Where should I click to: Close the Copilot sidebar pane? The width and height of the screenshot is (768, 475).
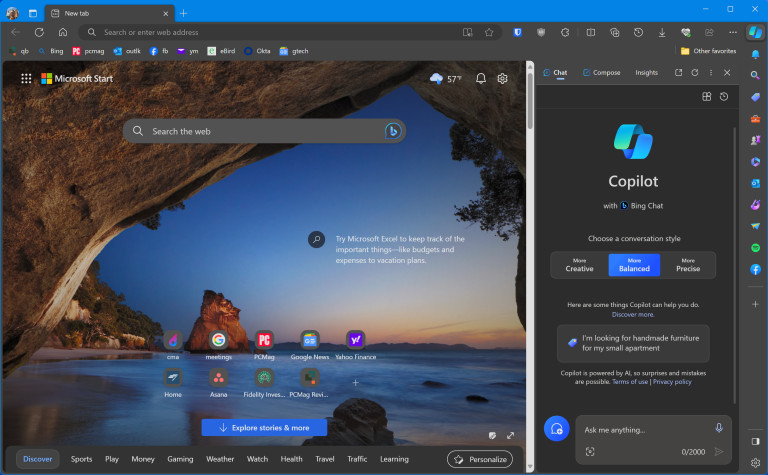coord(727,72)
